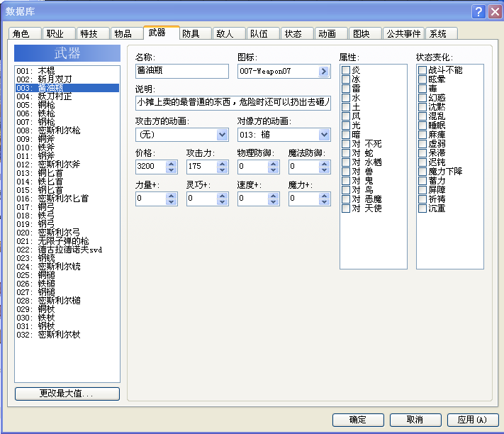Select weapon 004: 妖刀村正
The width and height of the screenshot is (504, 434).
[67, 96]
